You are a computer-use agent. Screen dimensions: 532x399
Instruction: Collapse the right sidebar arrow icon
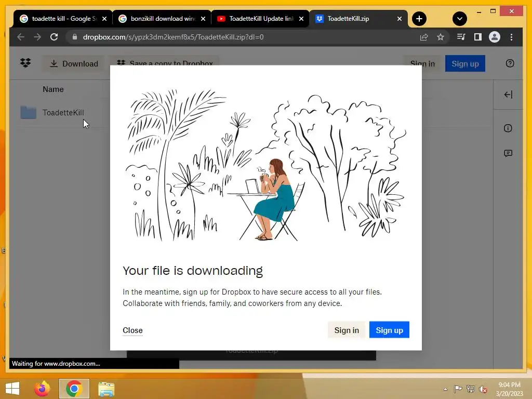508,95
